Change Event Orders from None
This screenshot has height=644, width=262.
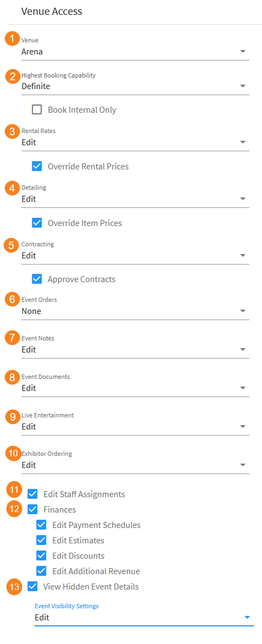point(135,311)
